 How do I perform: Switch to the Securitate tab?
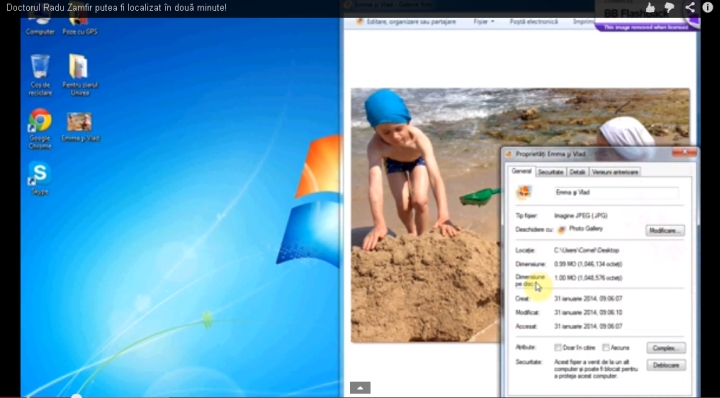click(551, 172)
